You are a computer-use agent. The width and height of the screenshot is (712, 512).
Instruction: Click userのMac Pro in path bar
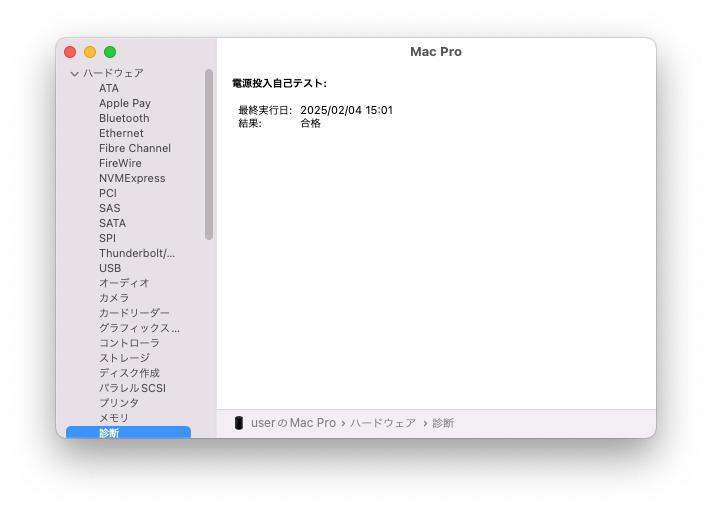pyautogui.click(x=293, y=423)
